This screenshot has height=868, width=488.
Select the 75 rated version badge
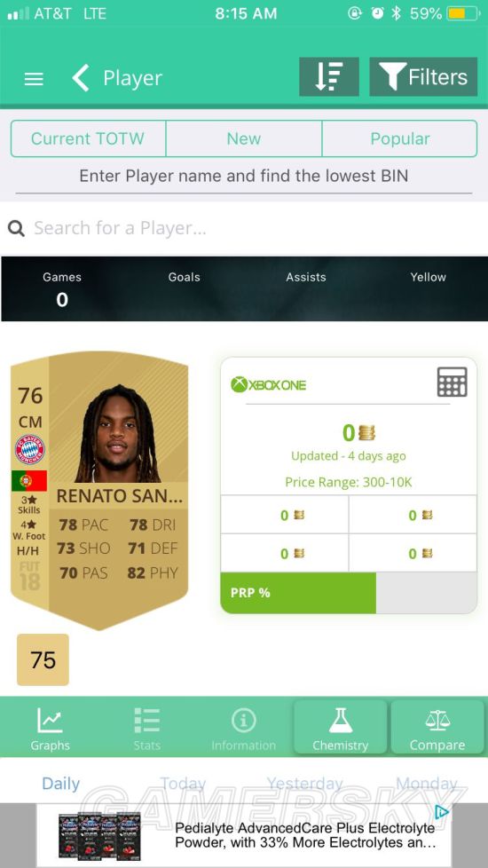[43, 659]
